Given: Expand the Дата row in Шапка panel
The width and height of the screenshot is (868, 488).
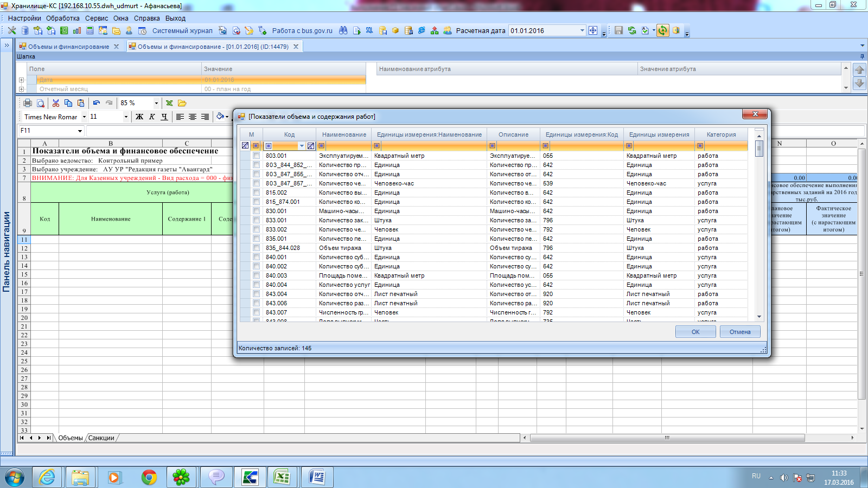Looking at the screenshot, I should [22, 80].
